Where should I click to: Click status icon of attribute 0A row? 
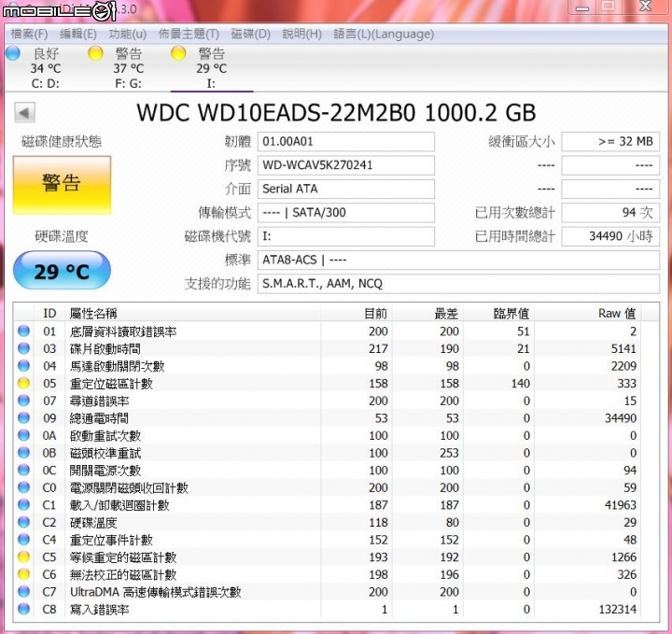click(x=24, y=435)
